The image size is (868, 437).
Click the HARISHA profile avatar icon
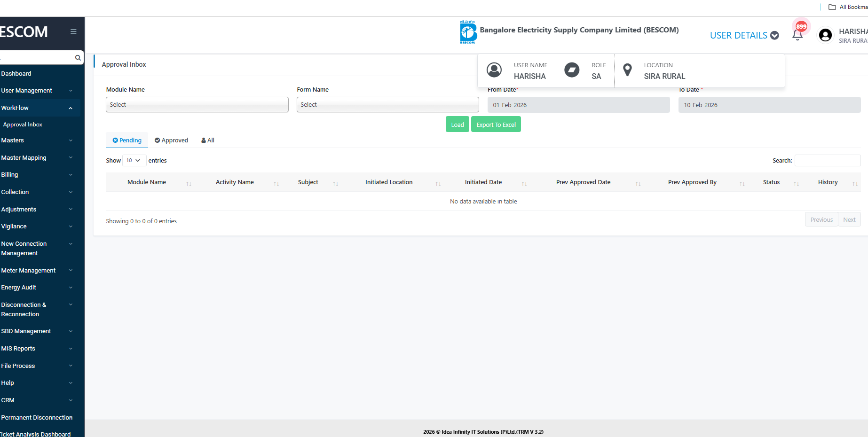point(825,35)
